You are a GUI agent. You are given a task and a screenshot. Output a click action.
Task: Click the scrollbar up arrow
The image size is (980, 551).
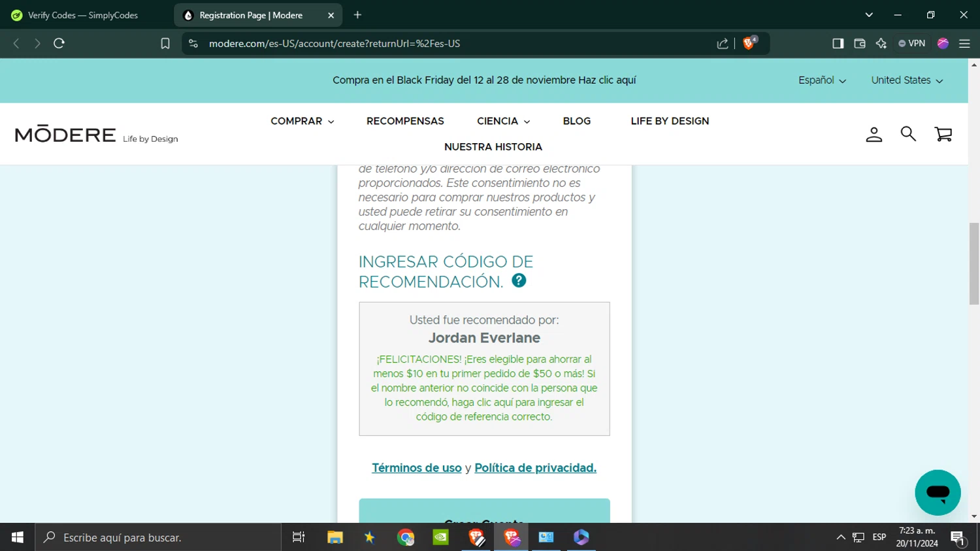tap(974, 64)
